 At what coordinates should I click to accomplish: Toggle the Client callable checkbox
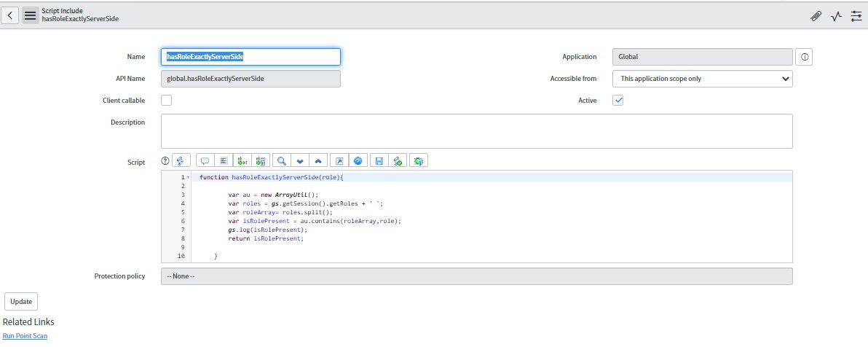tap(166, 101)
